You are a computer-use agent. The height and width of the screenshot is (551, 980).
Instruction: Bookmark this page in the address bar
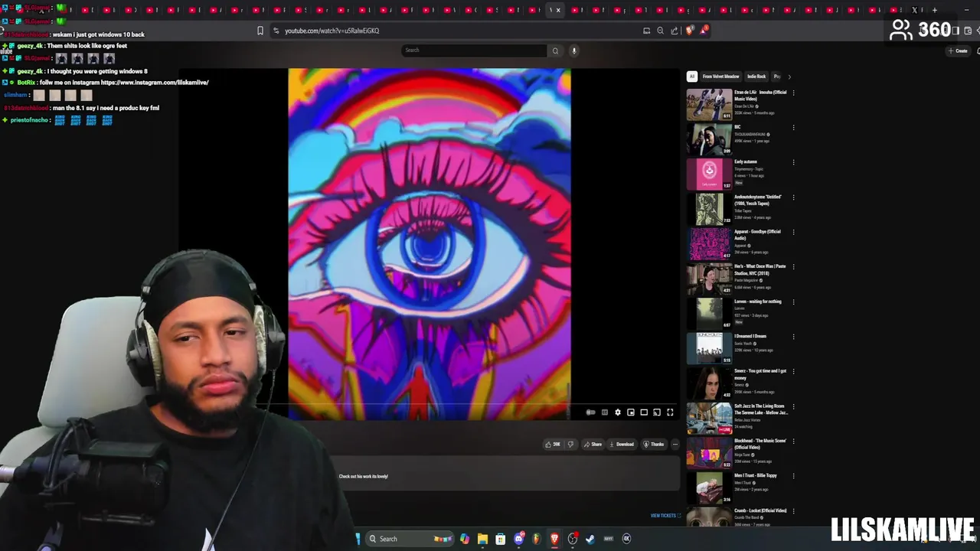coord(260,31)
